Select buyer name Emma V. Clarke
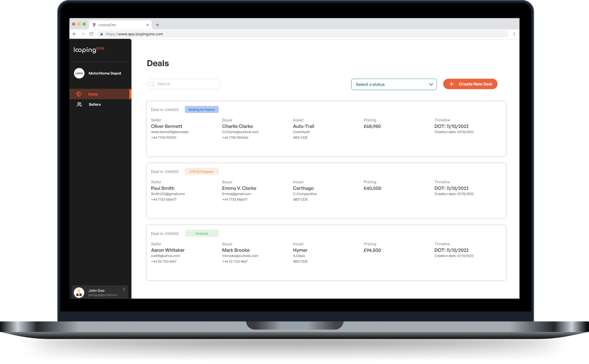This screenshot has width=589, height=364. [239, 188]
